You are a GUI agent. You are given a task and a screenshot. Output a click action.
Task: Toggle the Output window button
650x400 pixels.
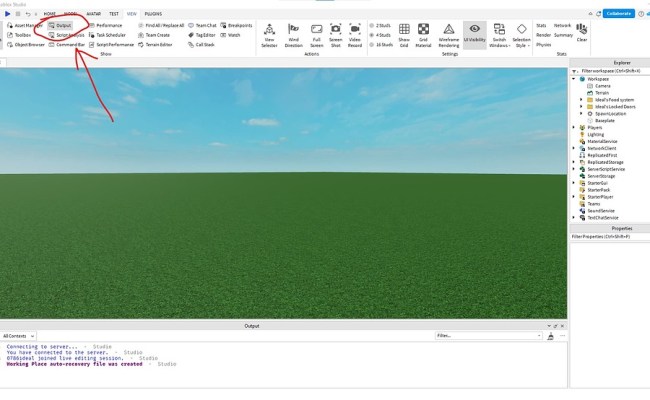[60, 25]
